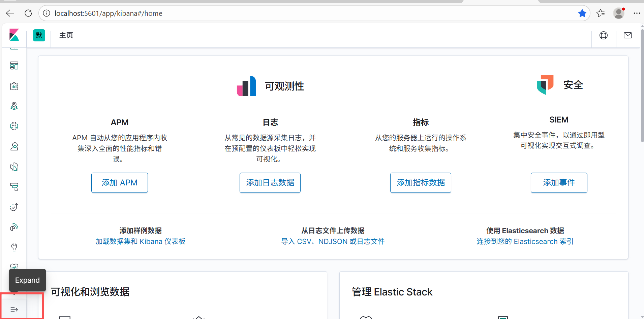Go back in the browser
This screenshot has width=644, height=319.
click(x=10, y=13)
